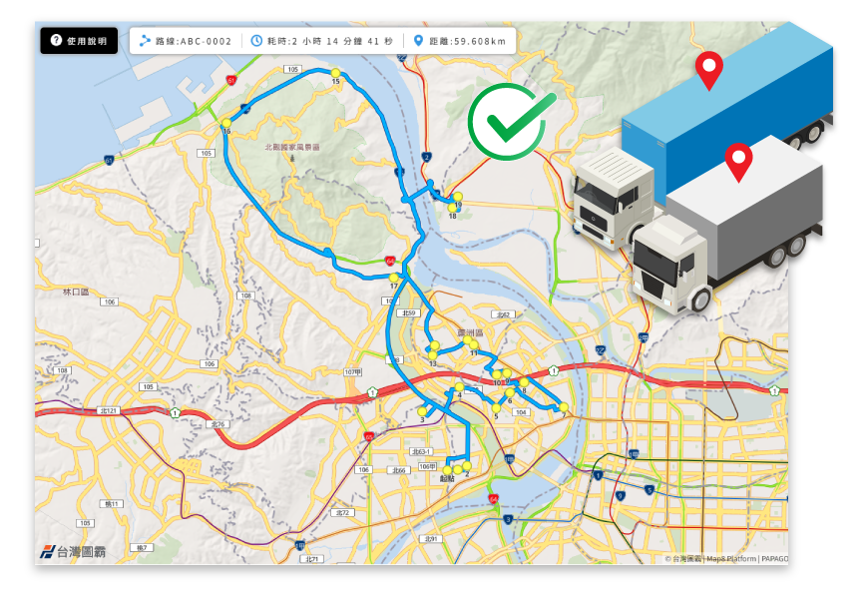Image resolution: width=868 pixels, height=599 pixels.
Task: Select yellow stop marker 4
Action: click(x=460, y=386)
